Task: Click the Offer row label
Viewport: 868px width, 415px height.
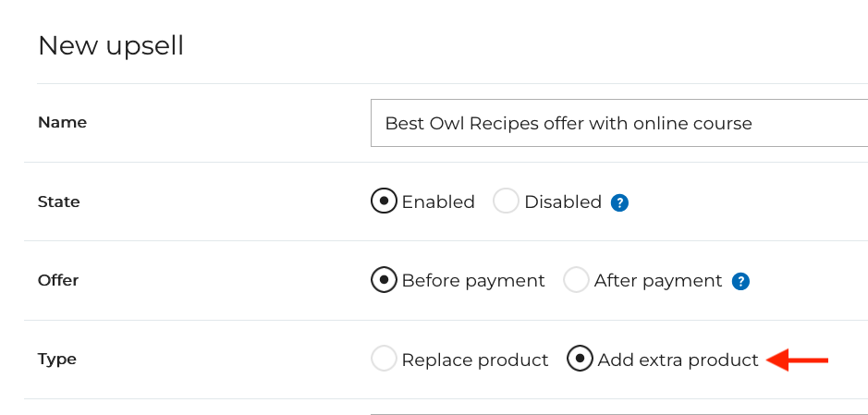Action: click(57, 280)
